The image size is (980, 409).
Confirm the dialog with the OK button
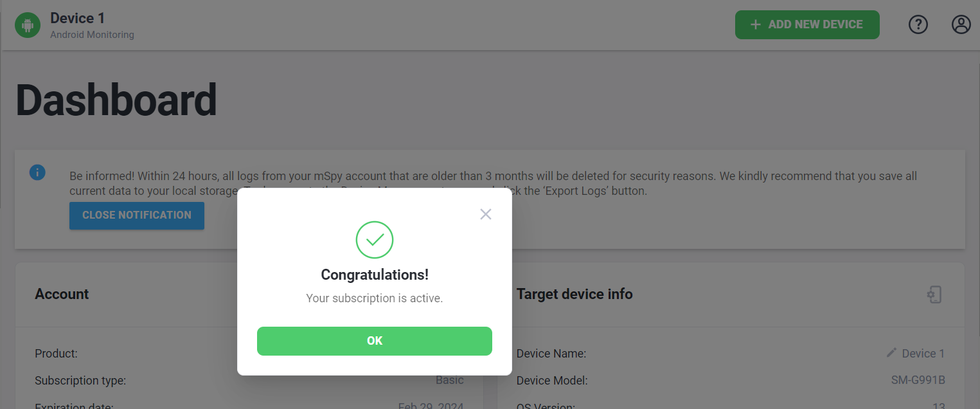[375, 341]
